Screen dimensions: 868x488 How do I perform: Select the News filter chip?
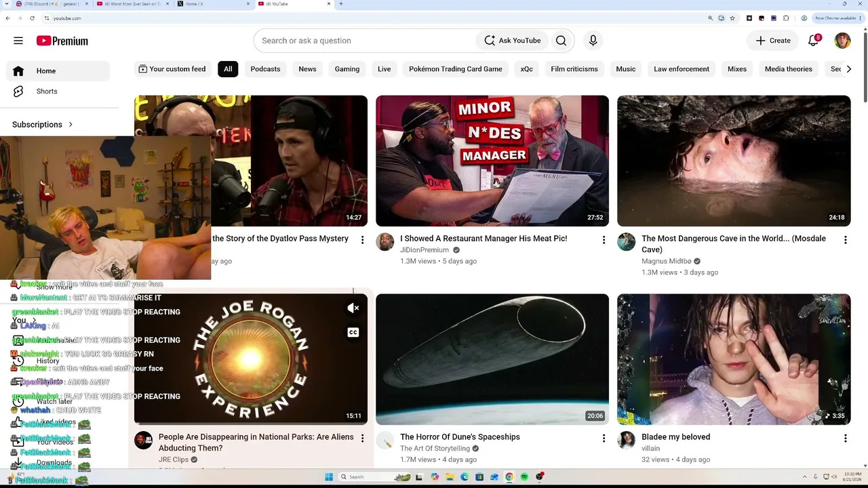[307, 69]
